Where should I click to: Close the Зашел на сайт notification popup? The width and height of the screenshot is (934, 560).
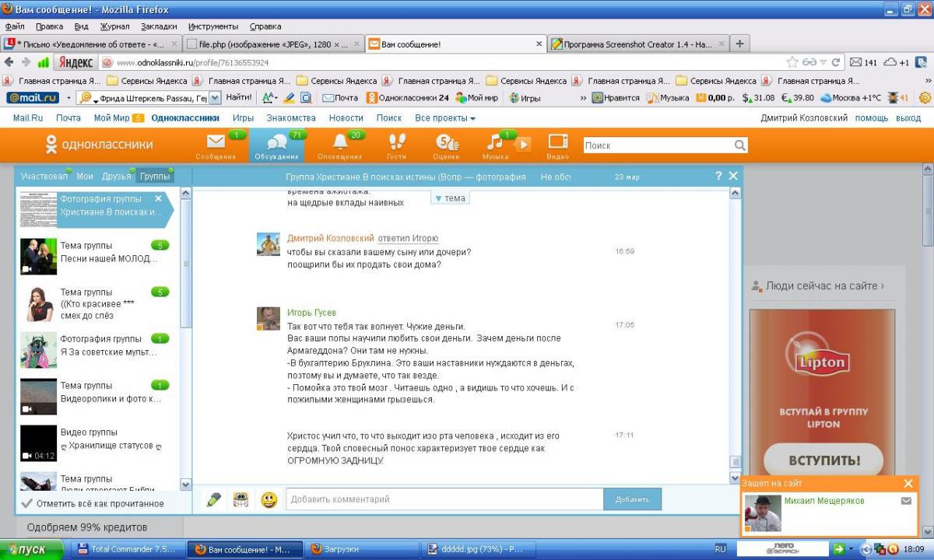coord(908,484)
